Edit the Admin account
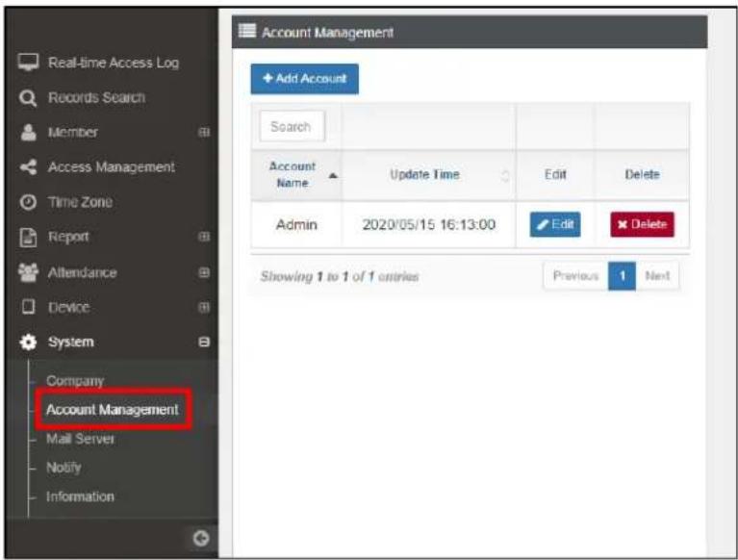The height and width of the screenshot is (560, 738). (555, 224)
